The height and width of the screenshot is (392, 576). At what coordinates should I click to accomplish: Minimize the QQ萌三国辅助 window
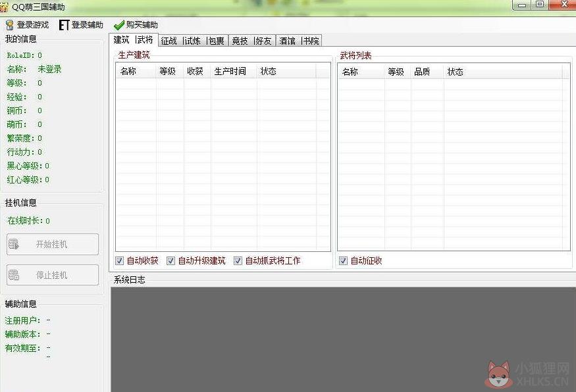click(521, 5)
